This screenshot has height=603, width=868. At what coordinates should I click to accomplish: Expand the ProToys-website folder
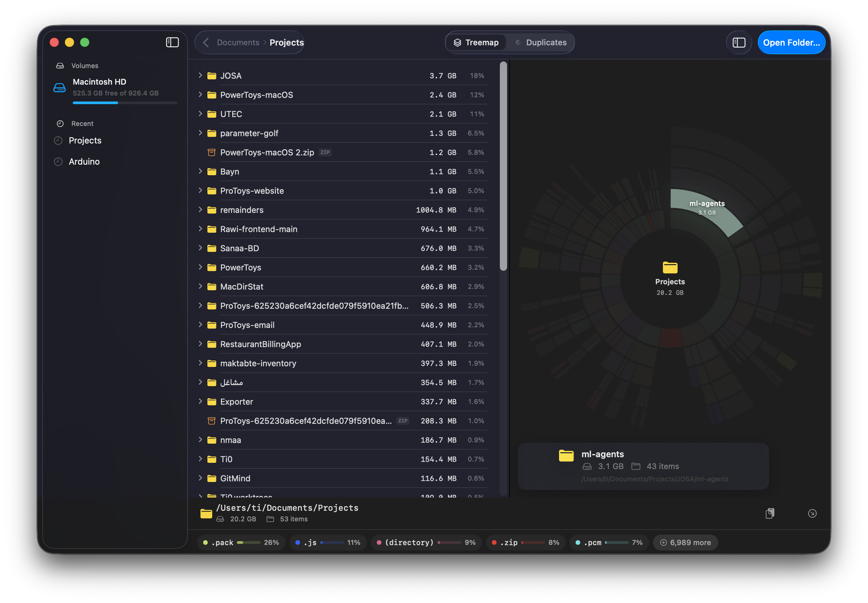200,190
